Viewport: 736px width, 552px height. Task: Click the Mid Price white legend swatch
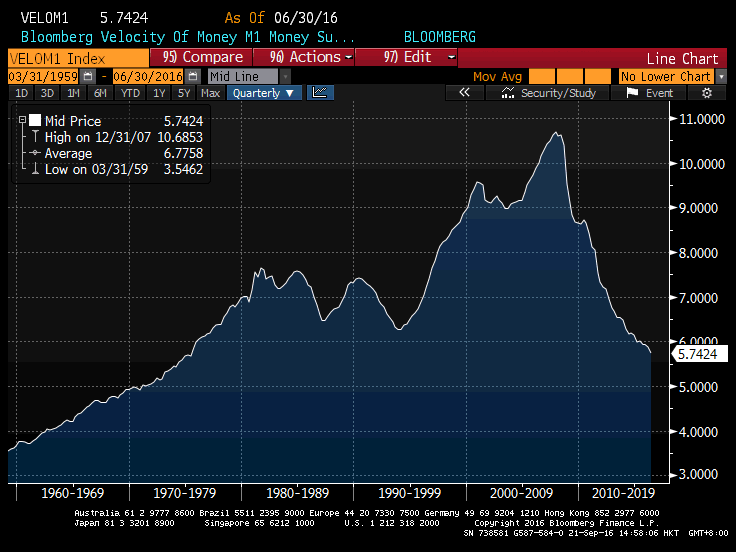click(35, 121)
